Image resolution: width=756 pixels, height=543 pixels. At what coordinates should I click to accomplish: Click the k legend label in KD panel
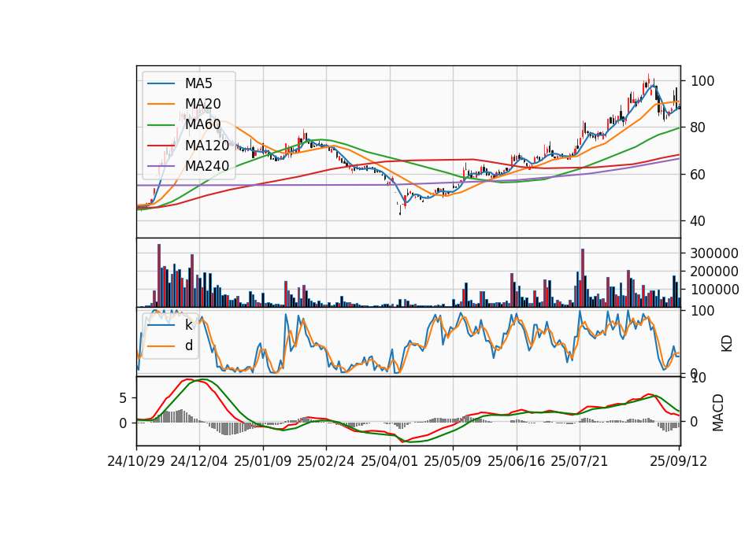tap(188, 325)
